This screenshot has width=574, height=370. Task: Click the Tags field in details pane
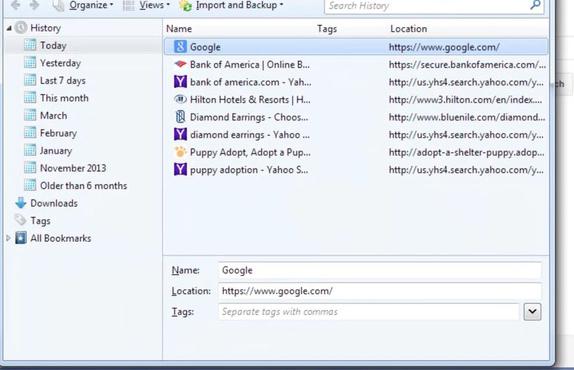(369, 312)
